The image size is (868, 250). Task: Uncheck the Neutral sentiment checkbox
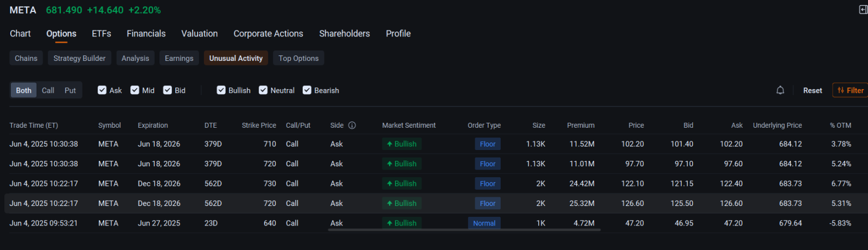(263, 90)
